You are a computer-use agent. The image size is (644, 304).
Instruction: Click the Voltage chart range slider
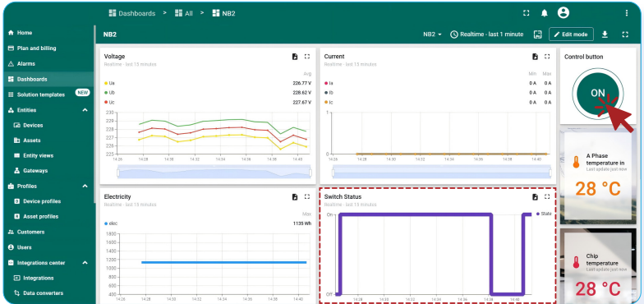click(x=214, y=172)
